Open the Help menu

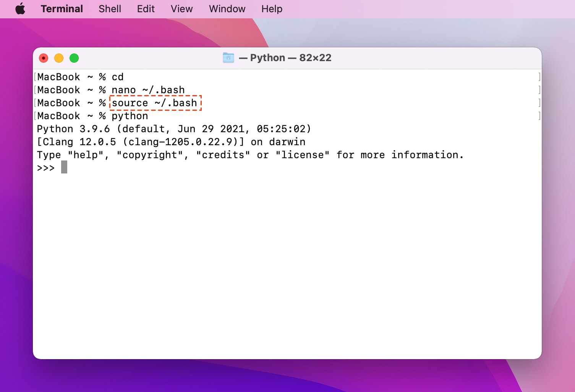(x=272, y=8)
